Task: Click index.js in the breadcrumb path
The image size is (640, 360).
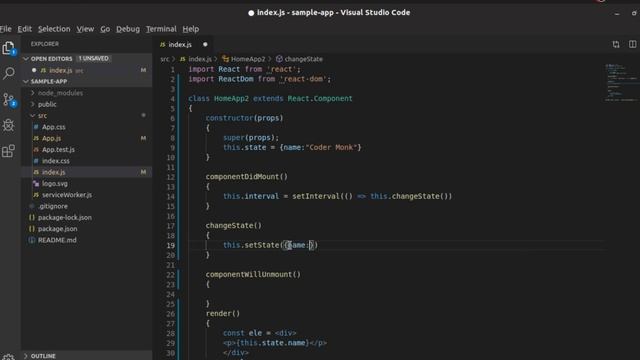Action: click(200, 59)
